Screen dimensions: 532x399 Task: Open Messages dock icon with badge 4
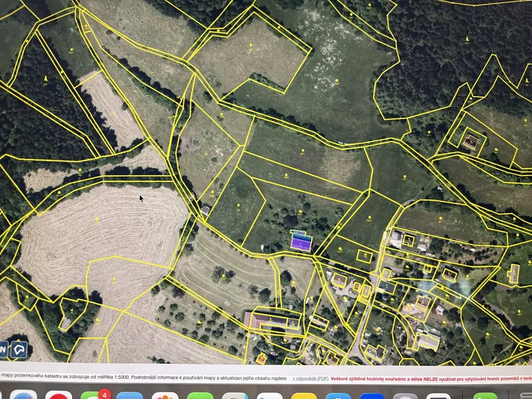[92, 396]
